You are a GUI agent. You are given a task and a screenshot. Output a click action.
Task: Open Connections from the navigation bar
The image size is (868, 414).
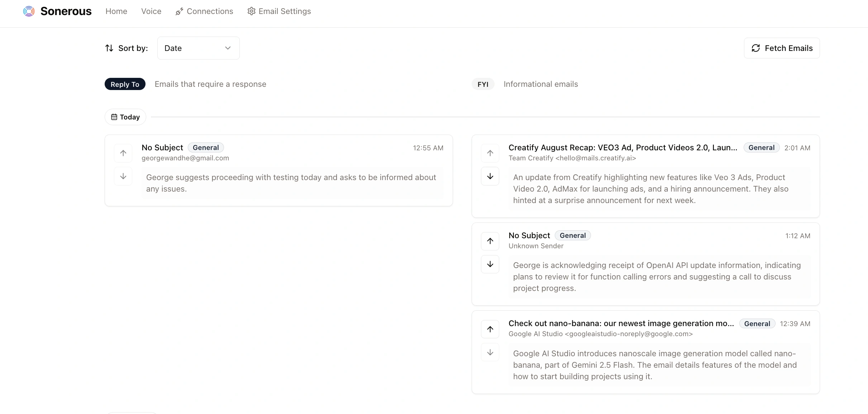coord(204,11)
